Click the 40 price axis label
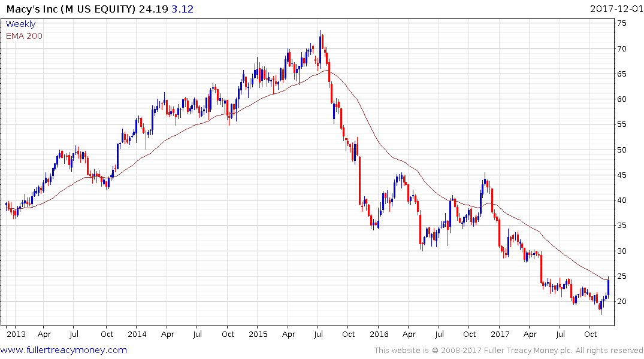644x359 pixels. 622,200
